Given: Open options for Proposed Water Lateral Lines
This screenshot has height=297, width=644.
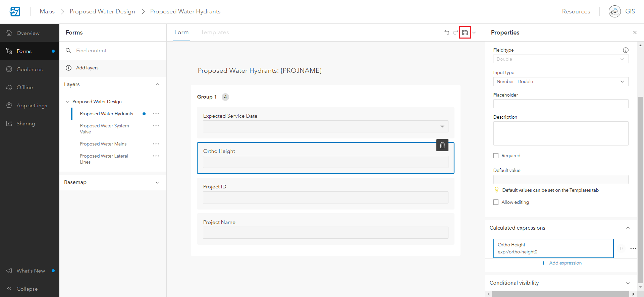Looking at the screenshot, I should [156, 156].
